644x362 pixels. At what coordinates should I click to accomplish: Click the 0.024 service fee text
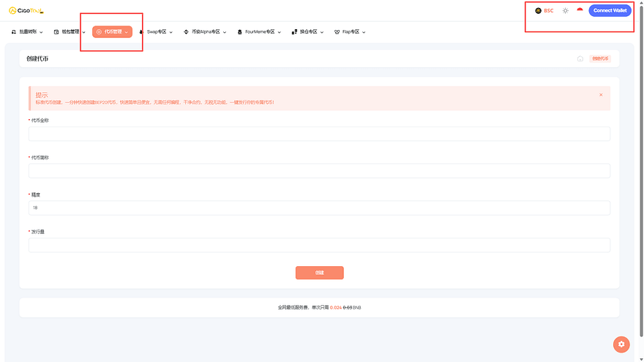pos(336,307)
